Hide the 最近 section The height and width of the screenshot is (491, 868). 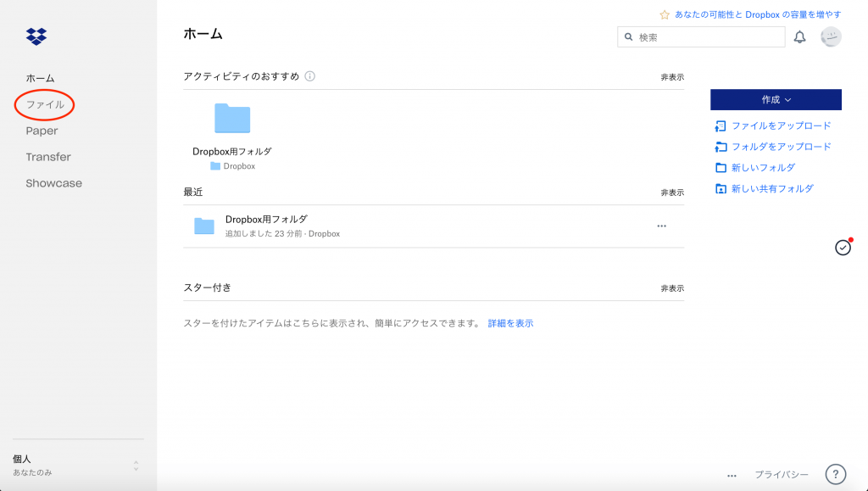point(672,192)
